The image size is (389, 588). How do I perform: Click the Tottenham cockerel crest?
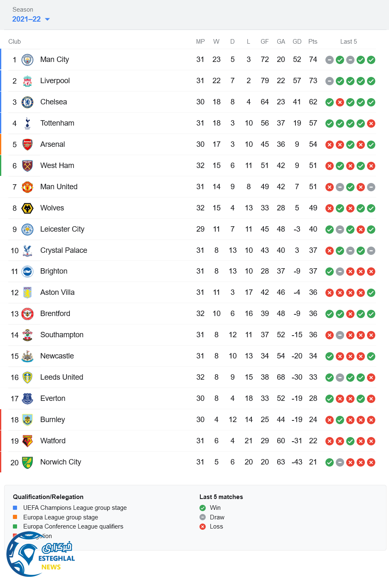click(x=27, y=124)
